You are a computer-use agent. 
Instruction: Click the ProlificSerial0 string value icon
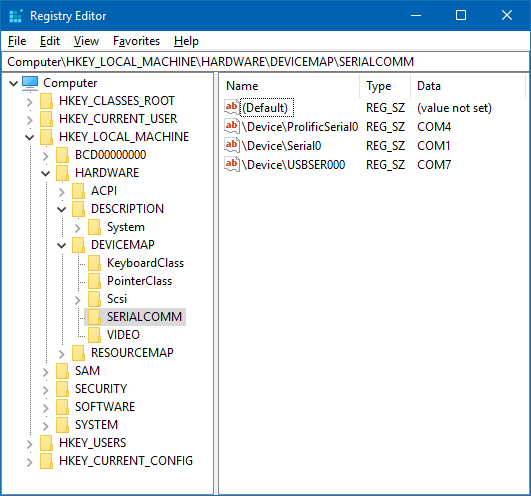(x=232, y=126)
